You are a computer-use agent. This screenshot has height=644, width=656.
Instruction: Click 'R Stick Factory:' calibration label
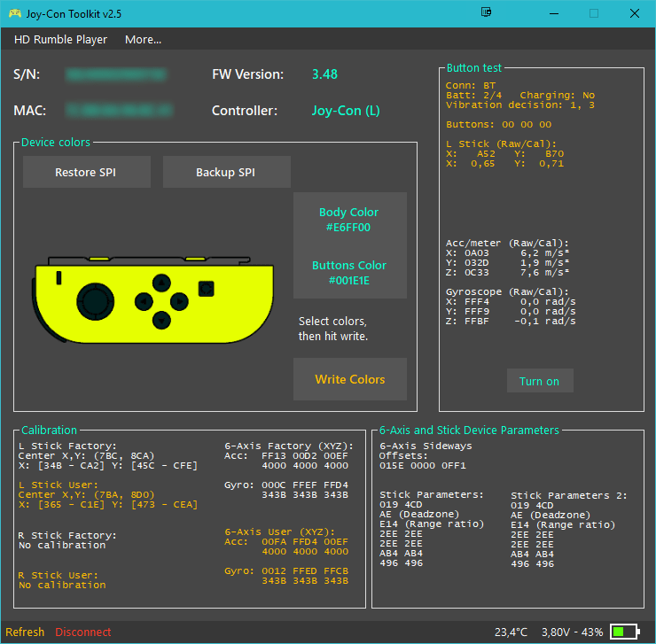pyautogui.click(x=67, y=536)
